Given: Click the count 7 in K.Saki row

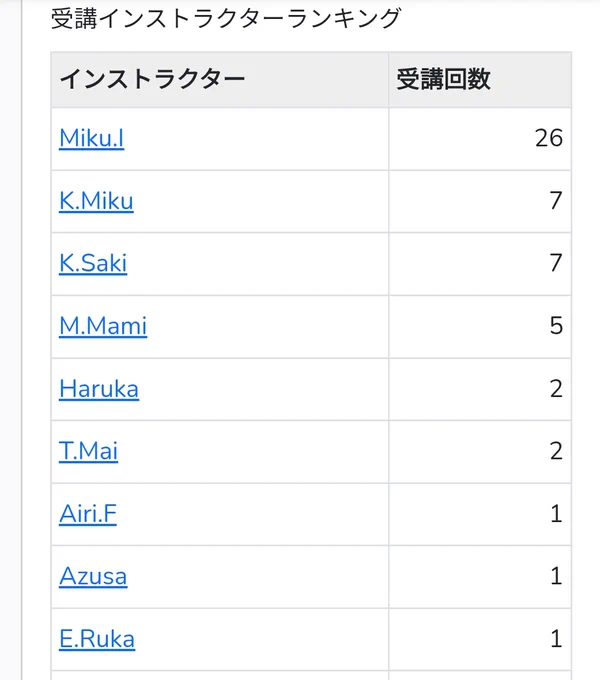Looking at the screenshot, I should coord(556,263).
